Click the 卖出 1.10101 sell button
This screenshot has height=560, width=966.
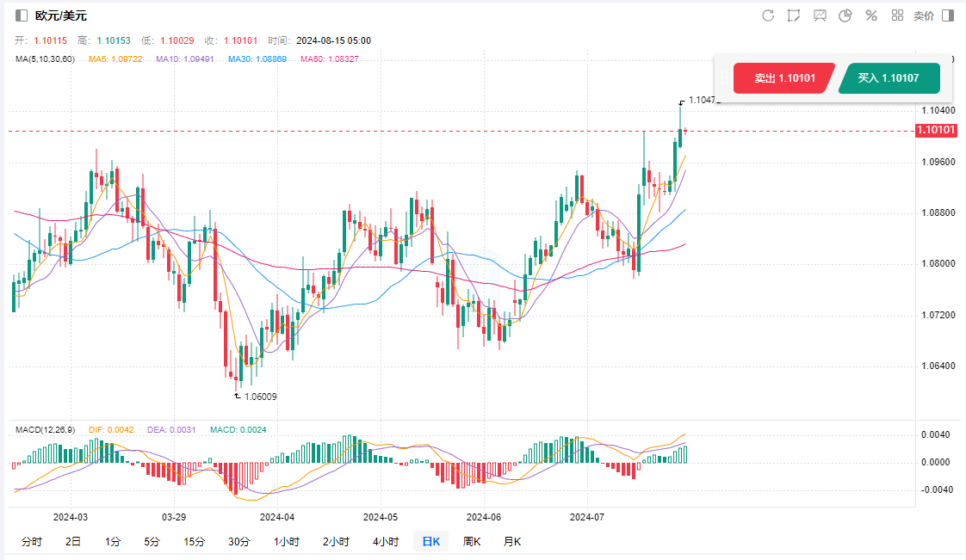pos(783,78)
